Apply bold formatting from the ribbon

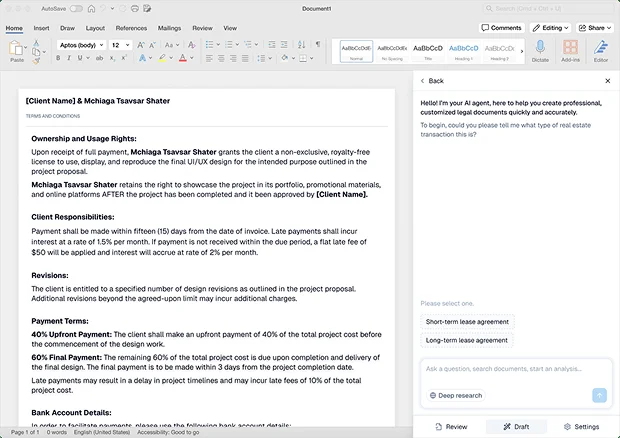coord(57,58)
